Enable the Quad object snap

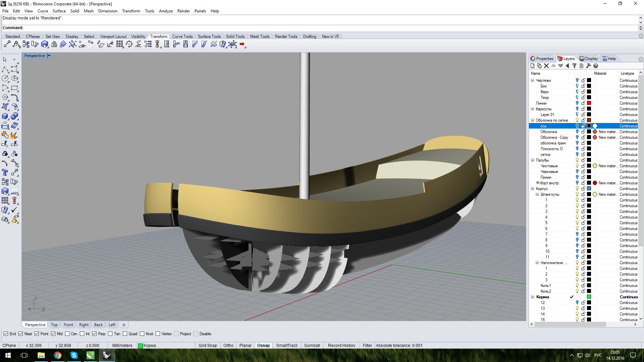click(x=125, y=334)
